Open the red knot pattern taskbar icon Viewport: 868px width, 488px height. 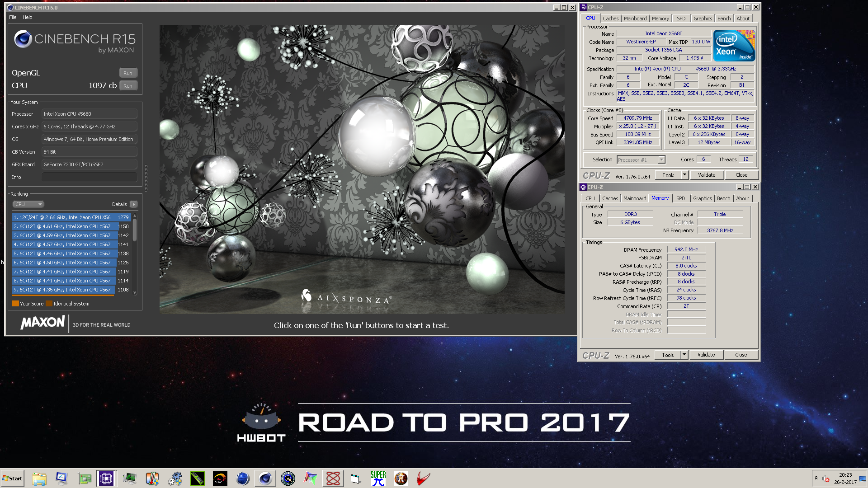pos(333,479)
